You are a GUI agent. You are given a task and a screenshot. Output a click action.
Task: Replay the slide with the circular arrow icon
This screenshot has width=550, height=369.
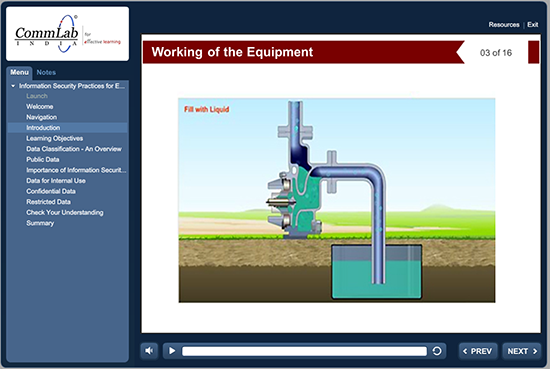click(437, 351)
